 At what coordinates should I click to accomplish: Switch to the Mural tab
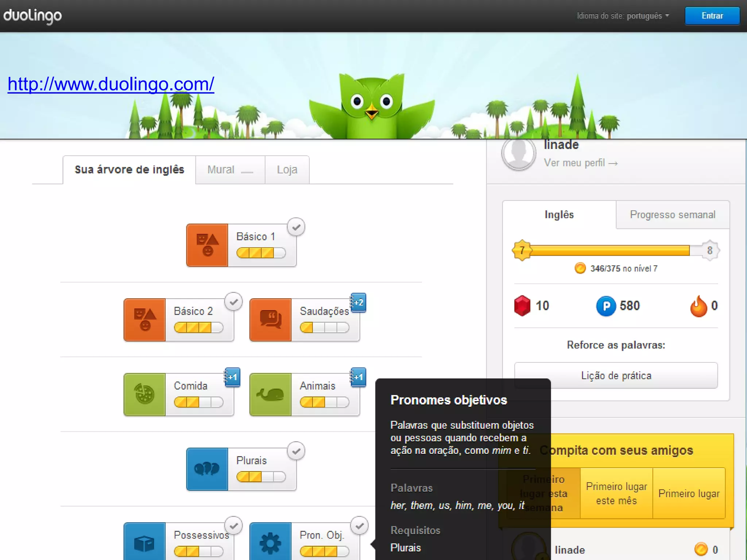click(230, 170)
